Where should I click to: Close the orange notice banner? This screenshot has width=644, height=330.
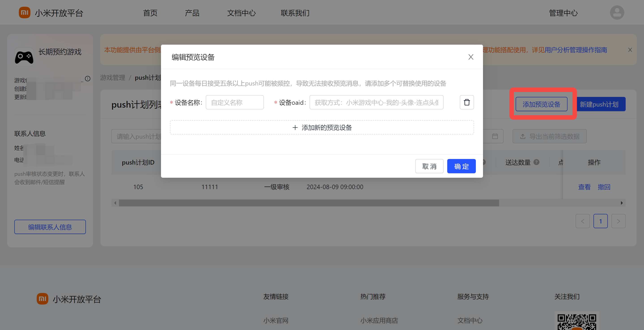630,50
